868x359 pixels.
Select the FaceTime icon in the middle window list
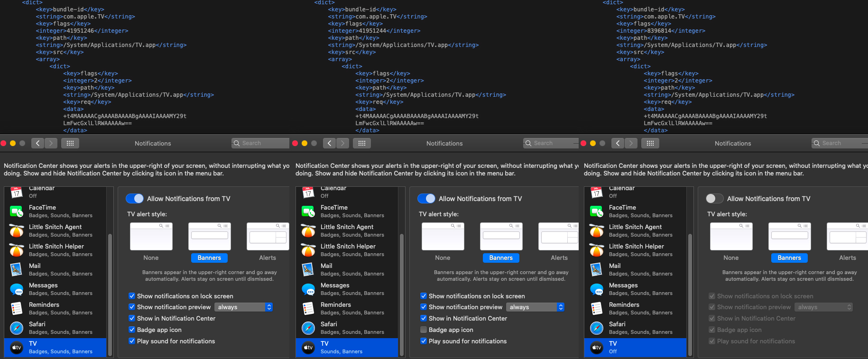pyautogui.click(x=308, y=212)
